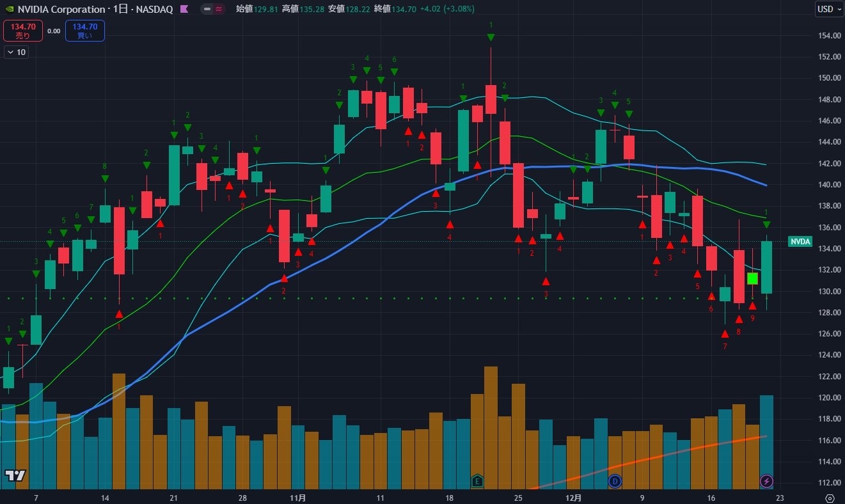Click the red 7 count label at the lowest point
The height and width of the screenshot is (504, 845).
point(725,346)
